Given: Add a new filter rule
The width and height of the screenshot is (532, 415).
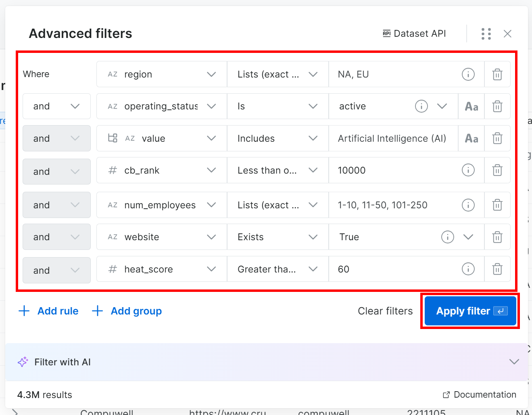Looking at the screenshot, I should [x=49, y=311].
